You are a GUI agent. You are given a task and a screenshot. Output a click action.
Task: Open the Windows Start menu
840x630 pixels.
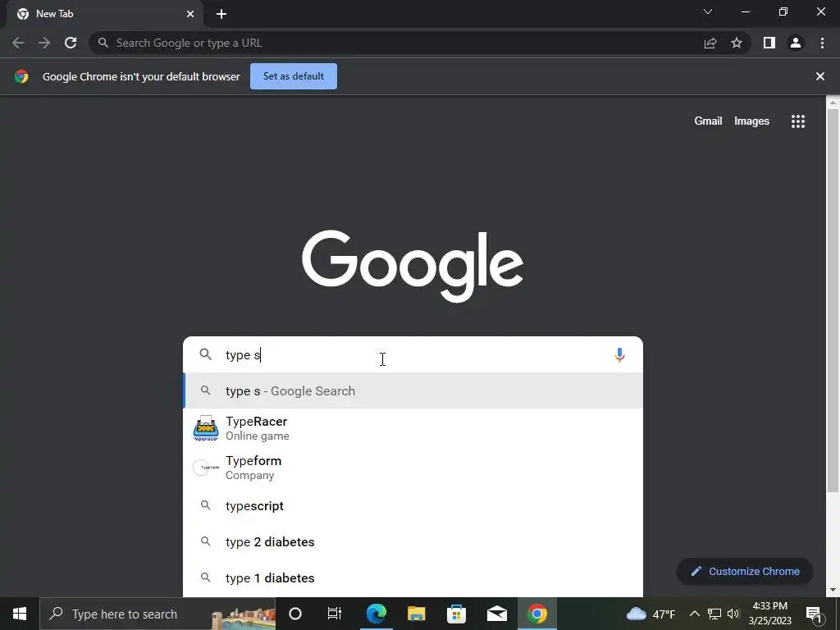pos(20,614)
